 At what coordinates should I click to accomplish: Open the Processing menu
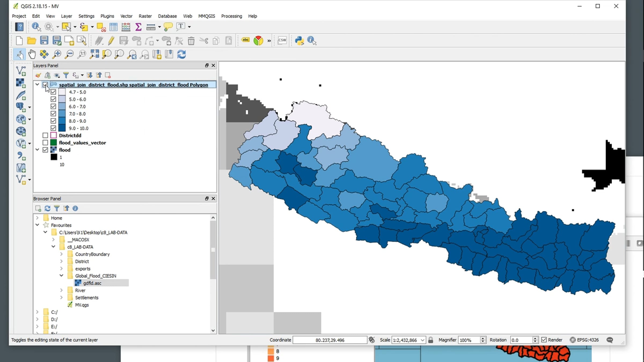pos(231,16)
